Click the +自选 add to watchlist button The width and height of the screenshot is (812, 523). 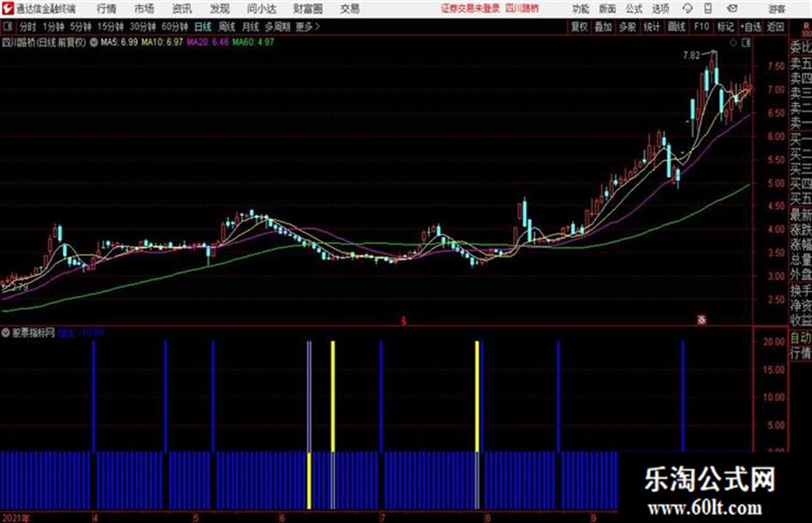pos(751,27)
